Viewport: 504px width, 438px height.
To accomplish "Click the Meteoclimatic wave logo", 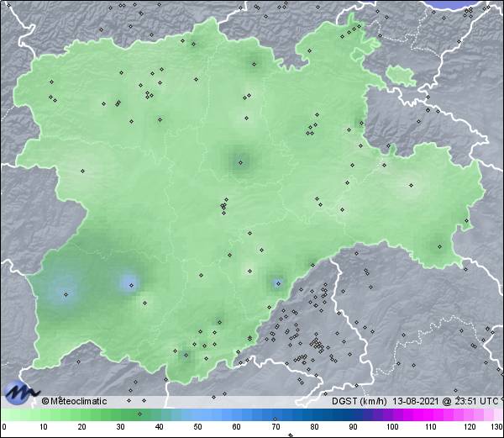I will pos(21,393).
